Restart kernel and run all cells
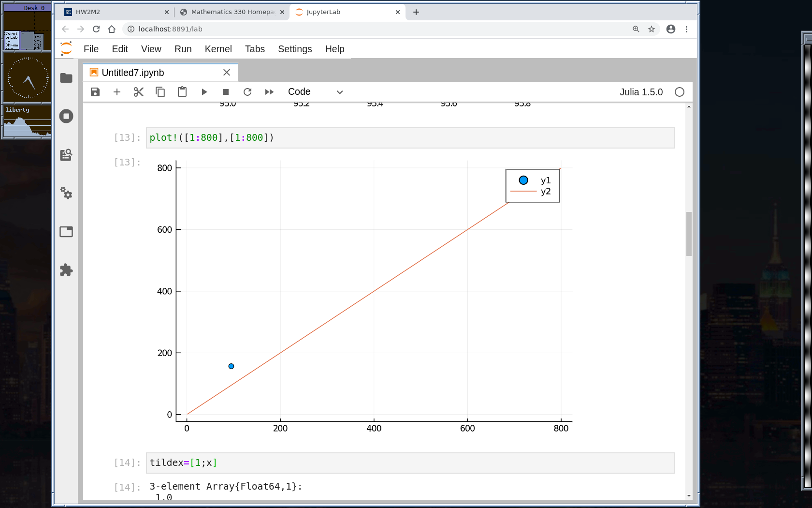The height and width of the screenshot is (508, 812). click(x=269, y=92)
